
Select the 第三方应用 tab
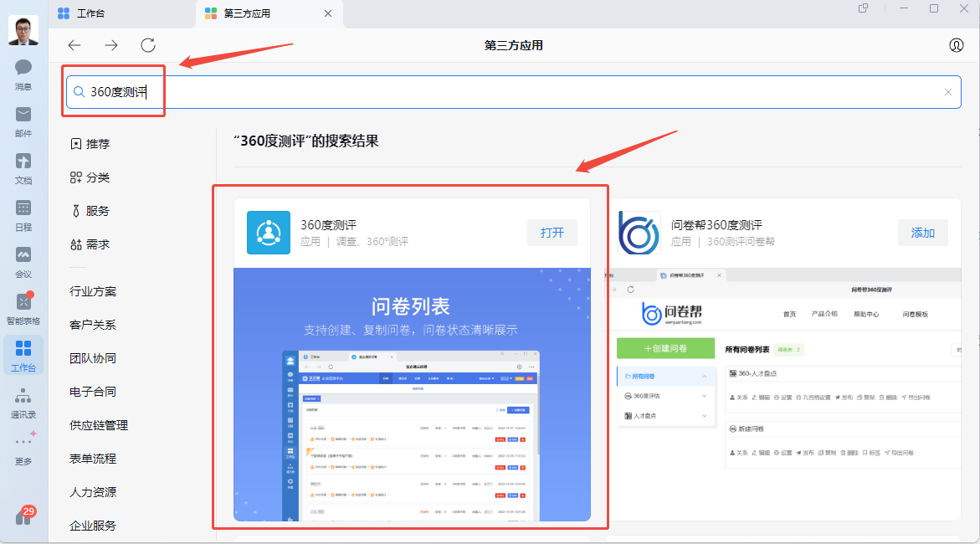click(x=269, y=13)
